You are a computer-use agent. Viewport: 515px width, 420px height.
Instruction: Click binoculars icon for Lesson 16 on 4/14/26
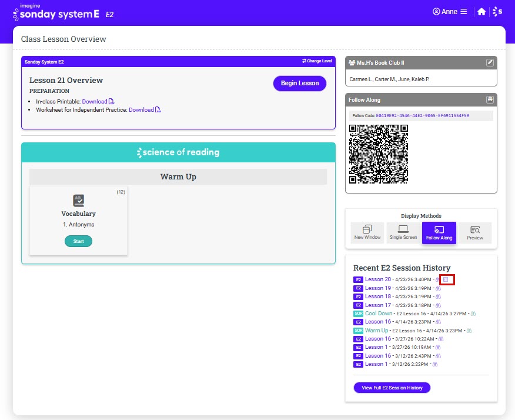[438, 322]
